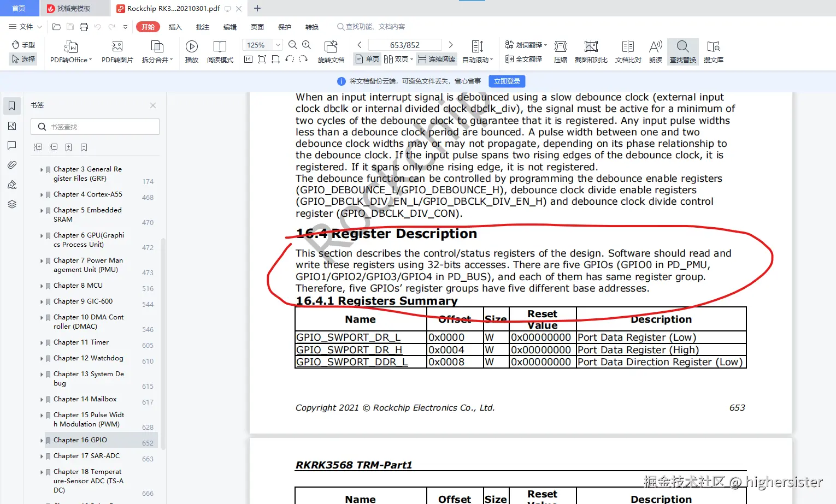Screen dimensions: 836x504
Task: Open 文档比对 document compare
Action: click(628, 52)
